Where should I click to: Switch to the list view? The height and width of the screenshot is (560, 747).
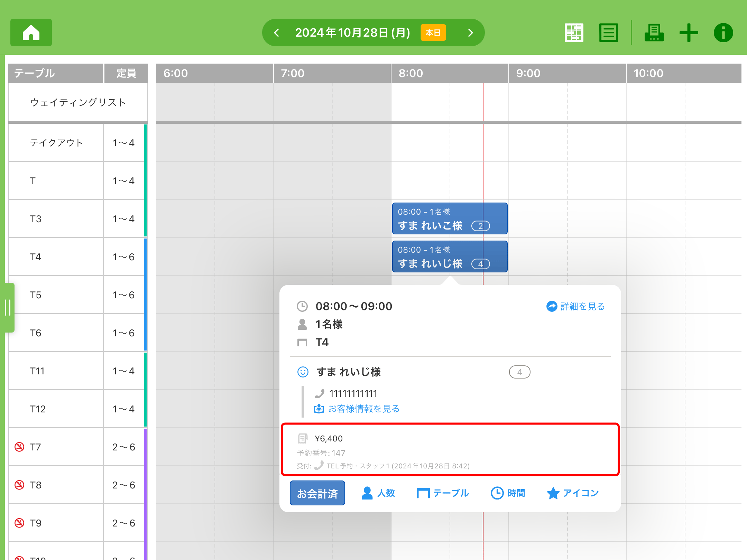(608, 32)
